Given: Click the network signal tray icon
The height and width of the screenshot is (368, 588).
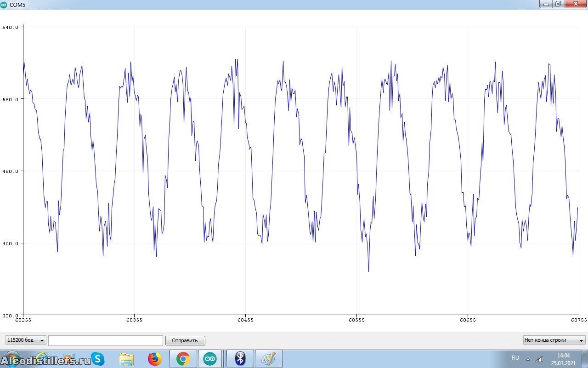Looking at the screenshot, I should click(539, 359).
